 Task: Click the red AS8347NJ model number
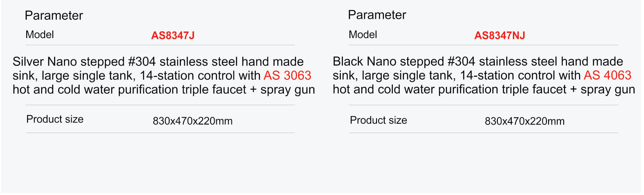pyautogui.click(x=499, y=36)
